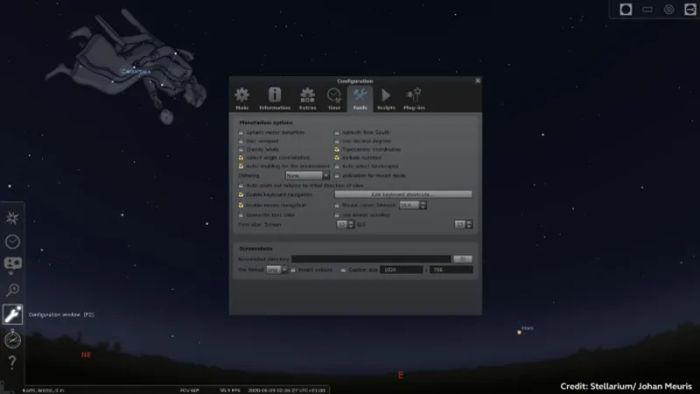Click the Screenshot directory path field
The height and width of the screenshot is (394, 700).
click(x=371, y=259)
